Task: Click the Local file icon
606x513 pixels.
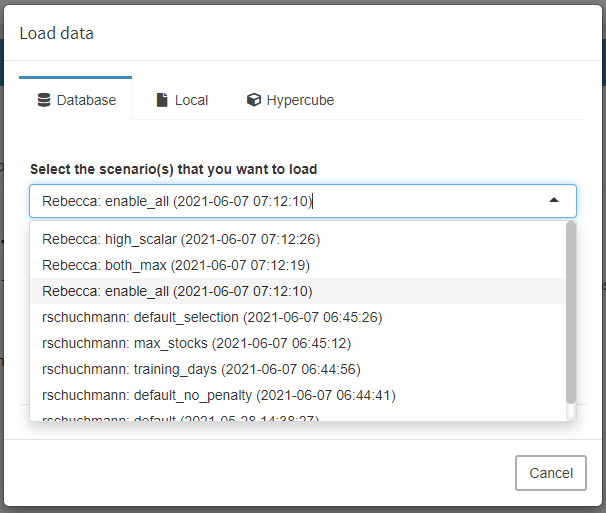Action: click(x=162, y=100)
